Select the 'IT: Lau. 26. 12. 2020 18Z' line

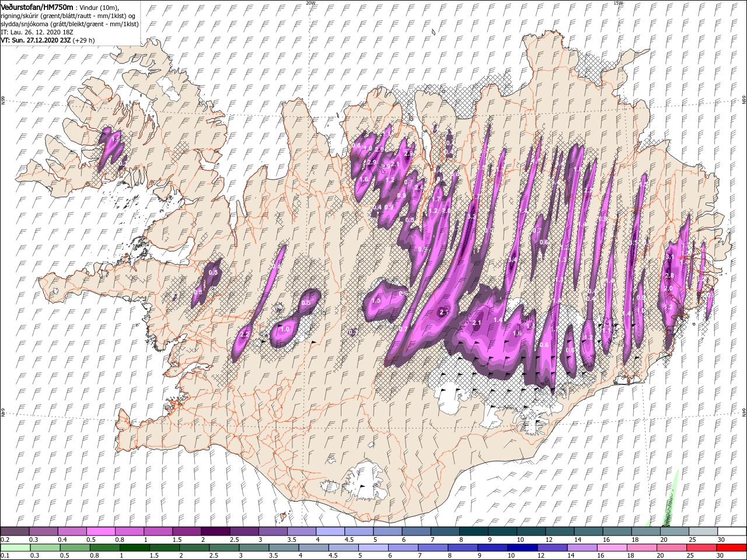click(x=36, y=33)
